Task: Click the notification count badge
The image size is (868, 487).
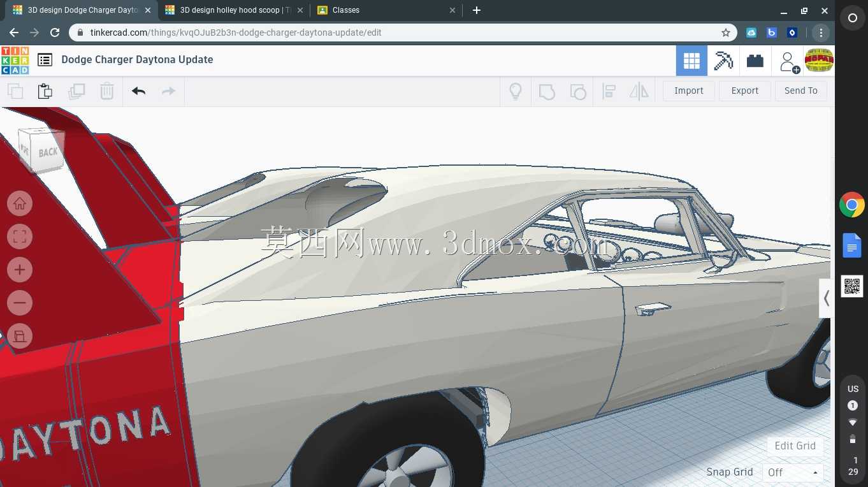Action: click(x=853, y=405)
